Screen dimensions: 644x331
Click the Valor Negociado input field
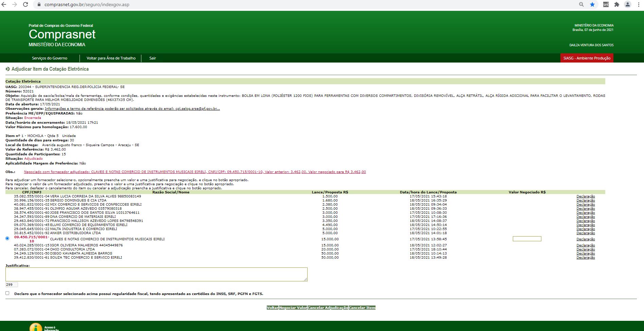527,239
